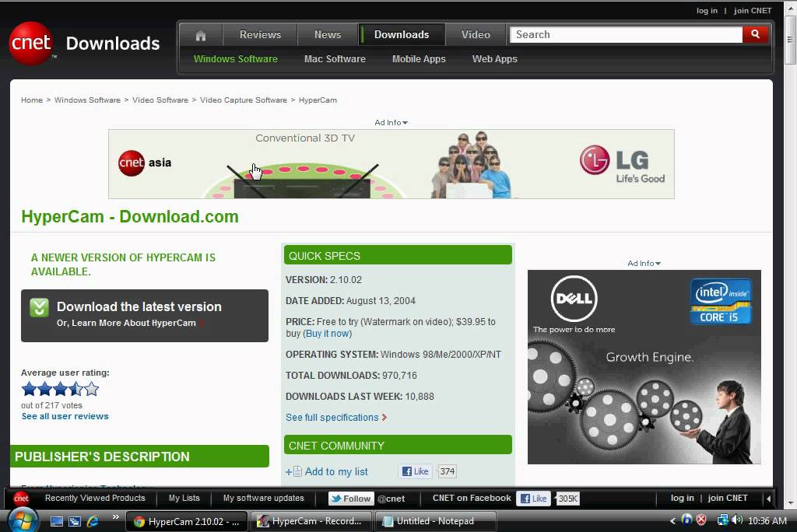
Task: Click log in link in bottom bar
Action: click(x=682, y=498)
